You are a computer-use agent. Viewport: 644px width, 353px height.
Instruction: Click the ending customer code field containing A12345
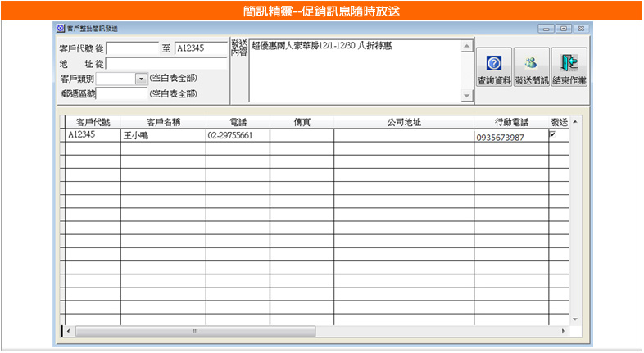200,49
